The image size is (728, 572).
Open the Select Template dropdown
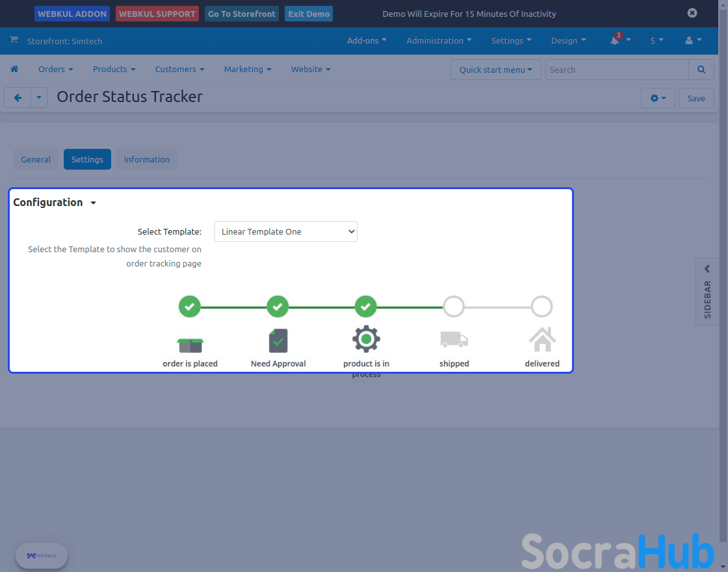tap(286, 231)
